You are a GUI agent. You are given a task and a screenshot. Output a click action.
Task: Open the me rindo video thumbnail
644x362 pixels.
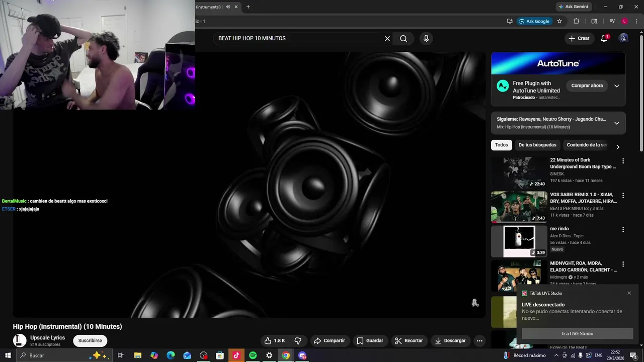(519, 241)
